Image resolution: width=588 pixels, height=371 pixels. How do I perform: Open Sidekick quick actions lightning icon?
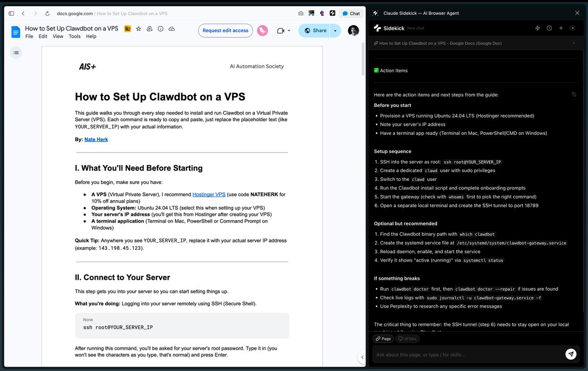[538, 28]
